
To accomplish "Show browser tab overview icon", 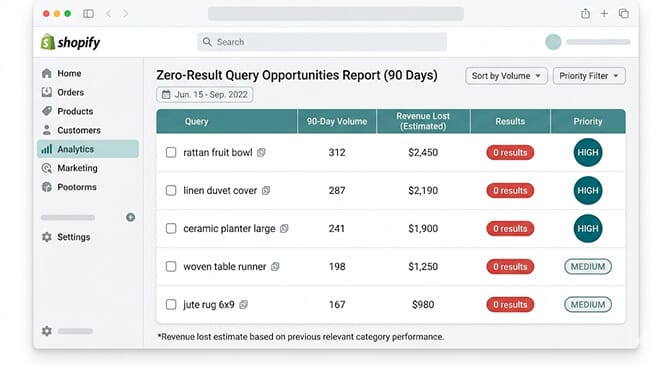I will pos(624,14).
